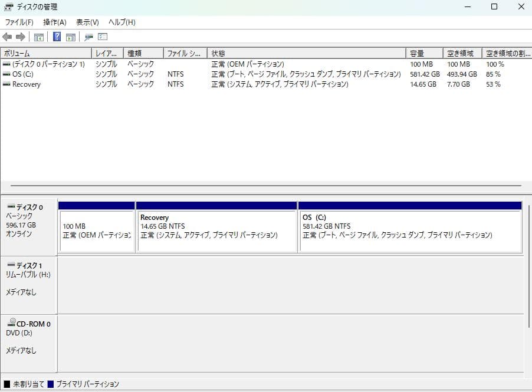
Task: Toggle the console tree pane icon
Action: pos(39,37)
